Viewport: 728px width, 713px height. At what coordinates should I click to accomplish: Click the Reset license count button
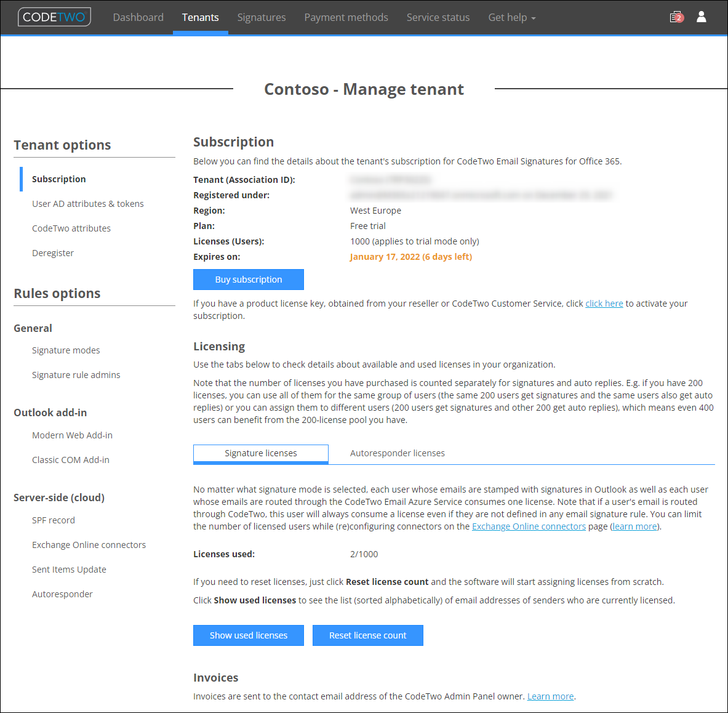[x=368, y=635]
